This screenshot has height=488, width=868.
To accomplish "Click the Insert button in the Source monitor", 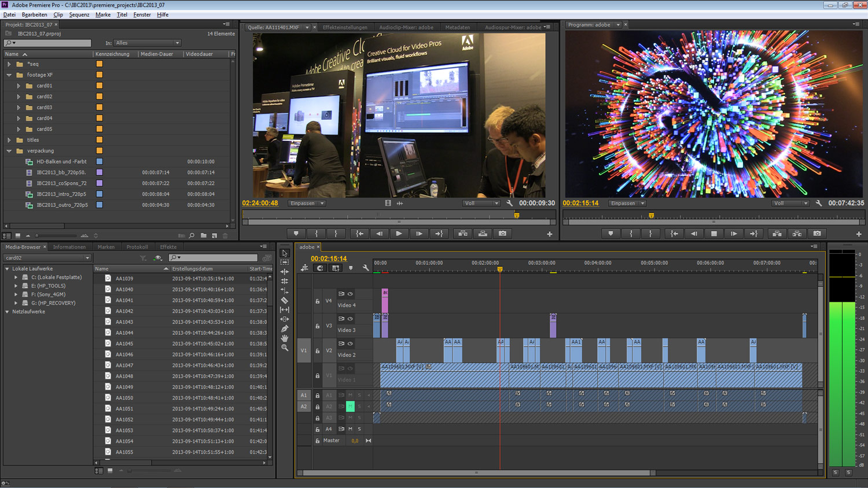I will (462, 234).
